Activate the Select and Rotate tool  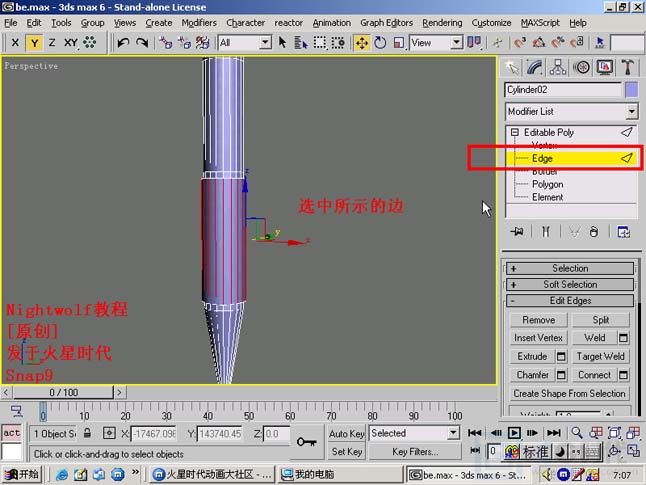coord(380,42)
